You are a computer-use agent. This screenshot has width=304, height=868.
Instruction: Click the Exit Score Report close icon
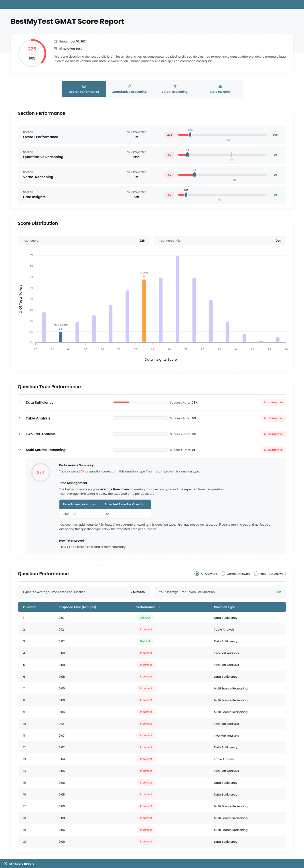coord(5,864)
